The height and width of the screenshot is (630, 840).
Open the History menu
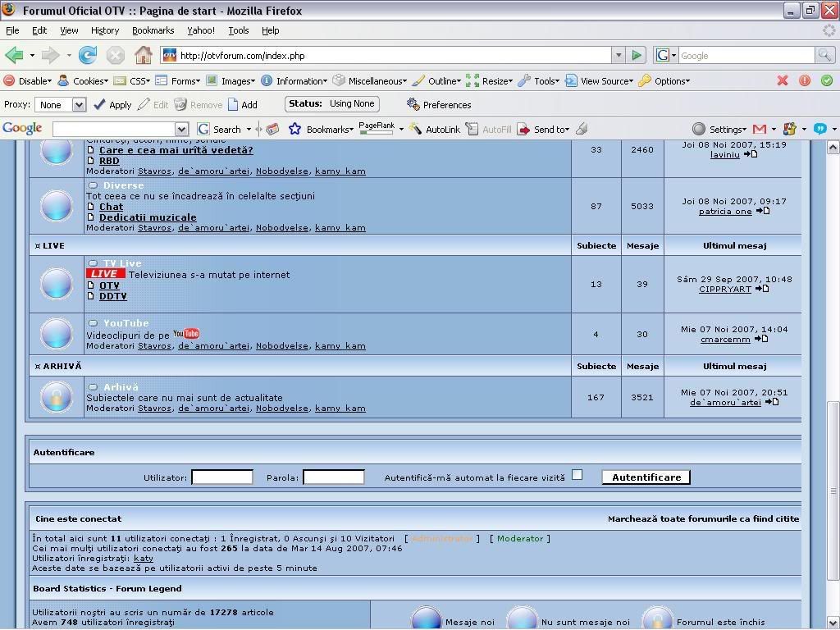point(105,30)
